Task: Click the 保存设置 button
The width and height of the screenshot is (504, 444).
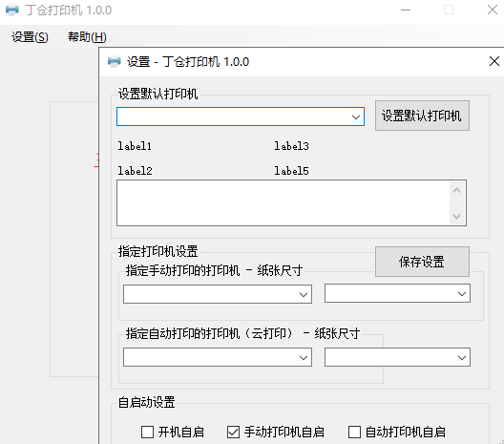Action: coord(422,262)
